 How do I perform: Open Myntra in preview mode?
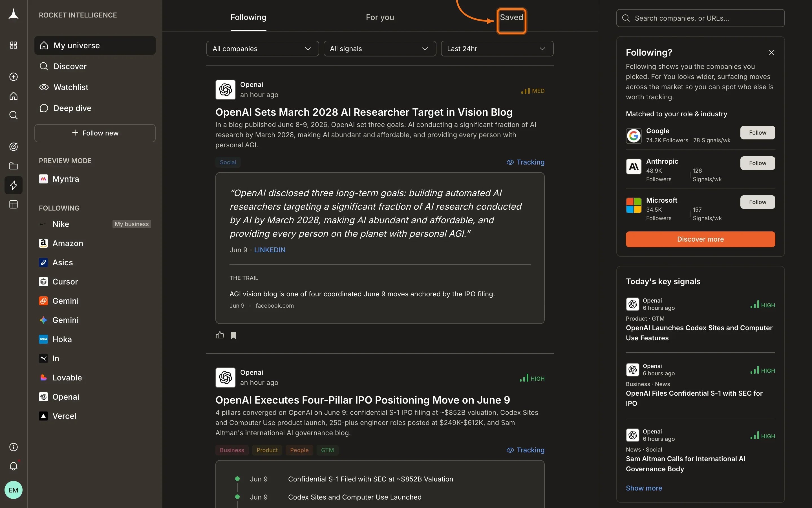[95, 179]
